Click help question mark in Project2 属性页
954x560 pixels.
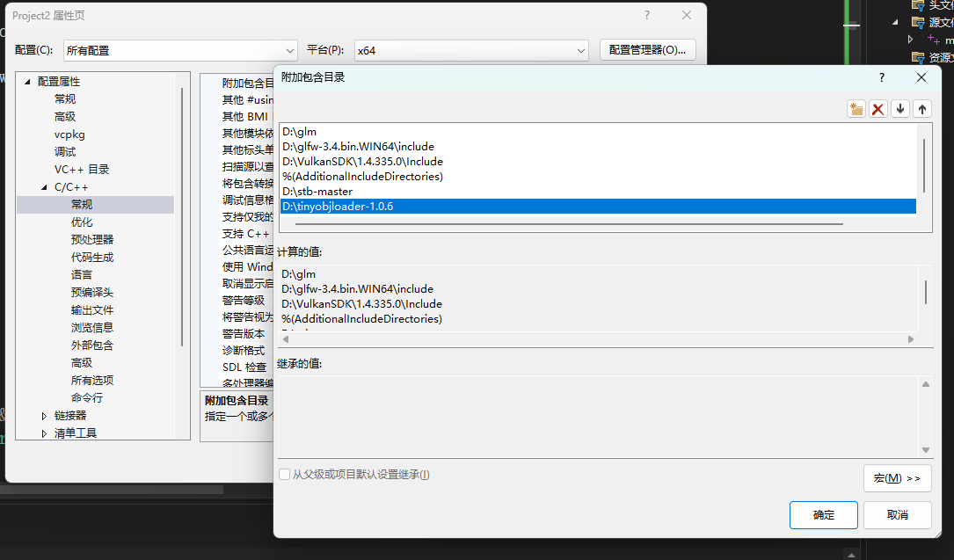point(647,15)
